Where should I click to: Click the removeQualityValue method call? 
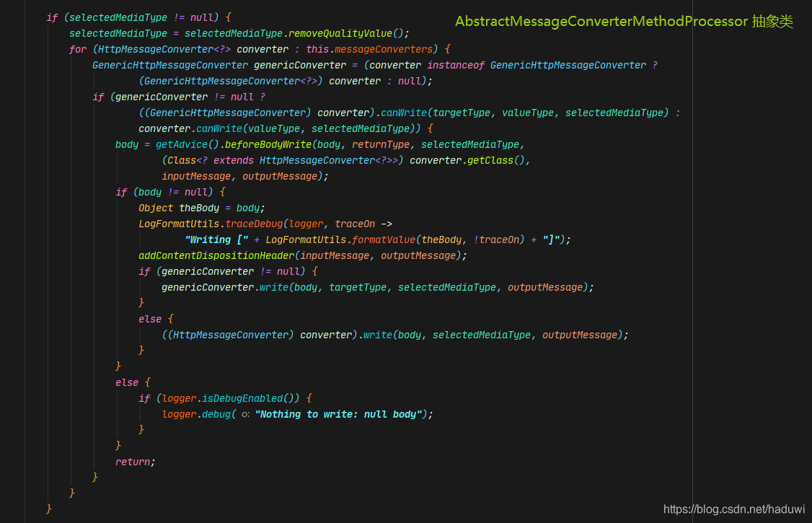pyautogui.click(x=340, y=33)
